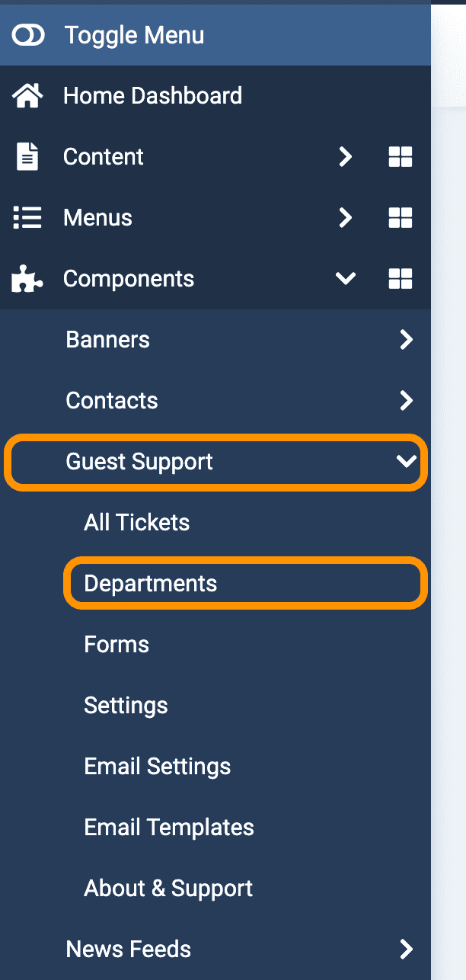Select the Departments menu item
This screenshot has height=980, width=466.
click(151, 584)
